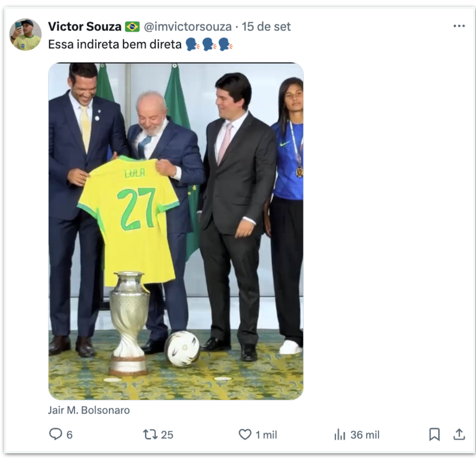Click the Brazil flag emoji beside the name
476x460 pixels.
tap(132, 27)
